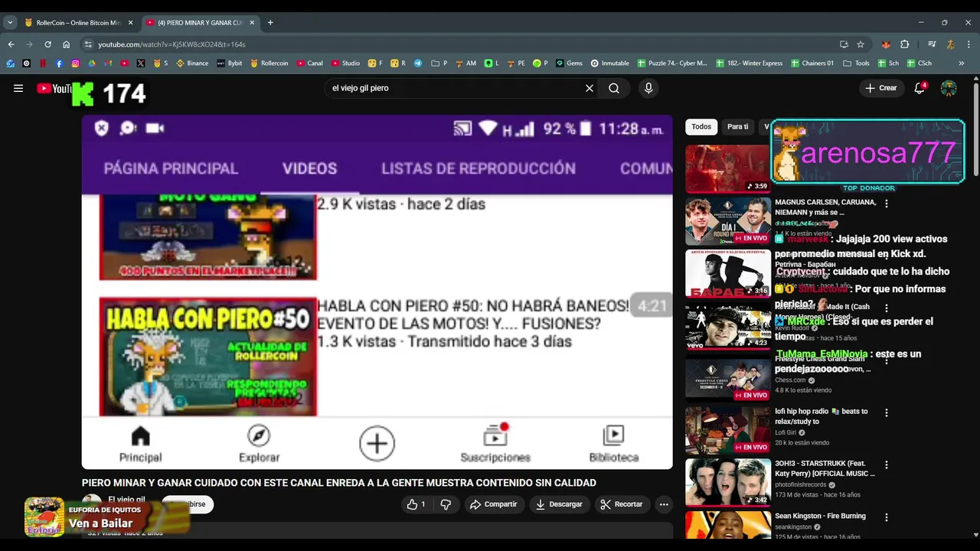Screen dimensions: 980x551
Task: Dislike the video with thumbs down
Action: point(446,504)
